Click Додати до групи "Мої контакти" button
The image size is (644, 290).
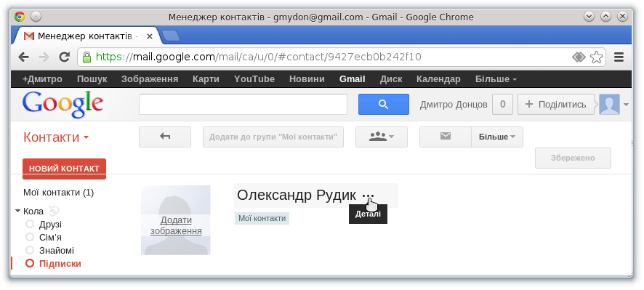coord(273,137)
